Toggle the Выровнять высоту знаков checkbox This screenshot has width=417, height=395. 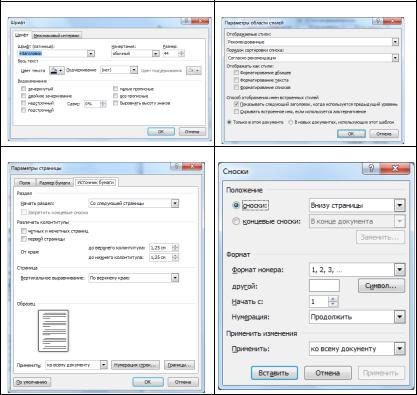coord(116,103)
